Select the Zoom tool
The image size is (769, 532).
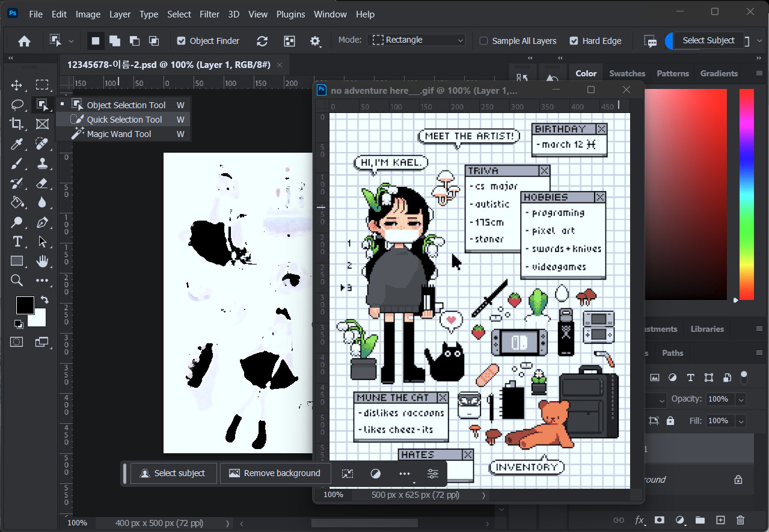click(x=17, y=280)
